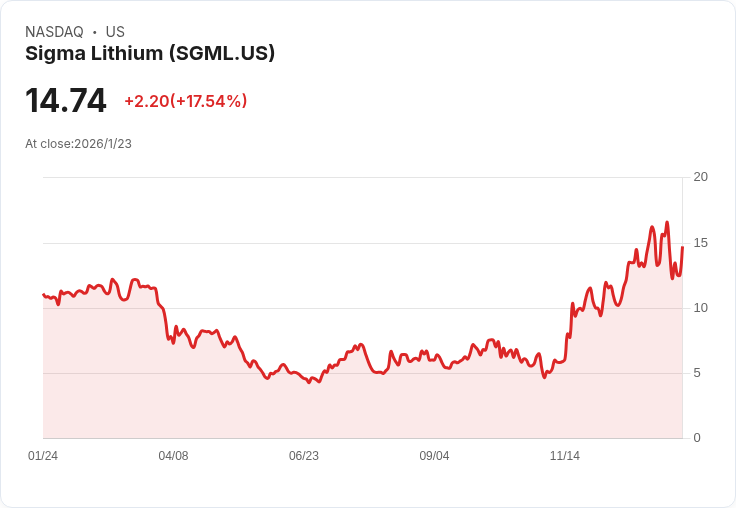
Task: Click the At close:2026/1/23 text
Action: point(78,144)
